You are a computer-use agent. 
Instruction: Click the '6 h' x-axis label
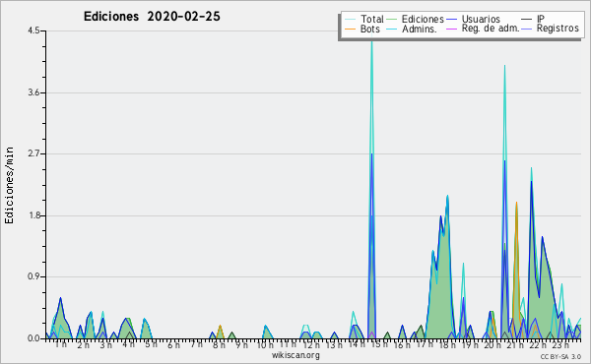[173, 344]
